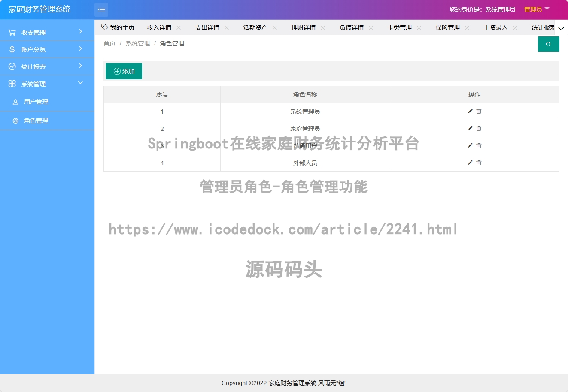Click the role icon beside 角色管理
This screenshot has height=392, width=568.
pyautogui.click(x=15, y=121)
